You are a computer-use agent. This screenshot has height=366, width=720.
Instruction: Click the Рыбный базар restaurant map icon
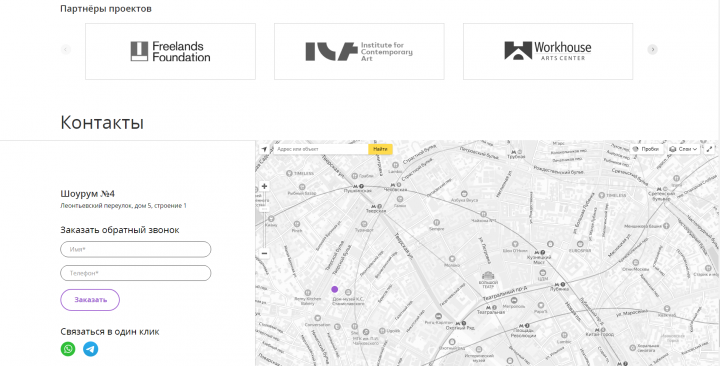tap(302, 187)
